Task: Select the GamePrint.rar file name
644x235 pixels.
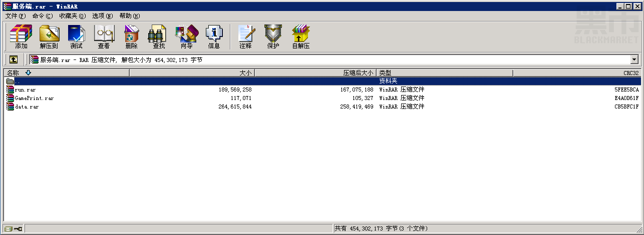Action: coord(34,98)
